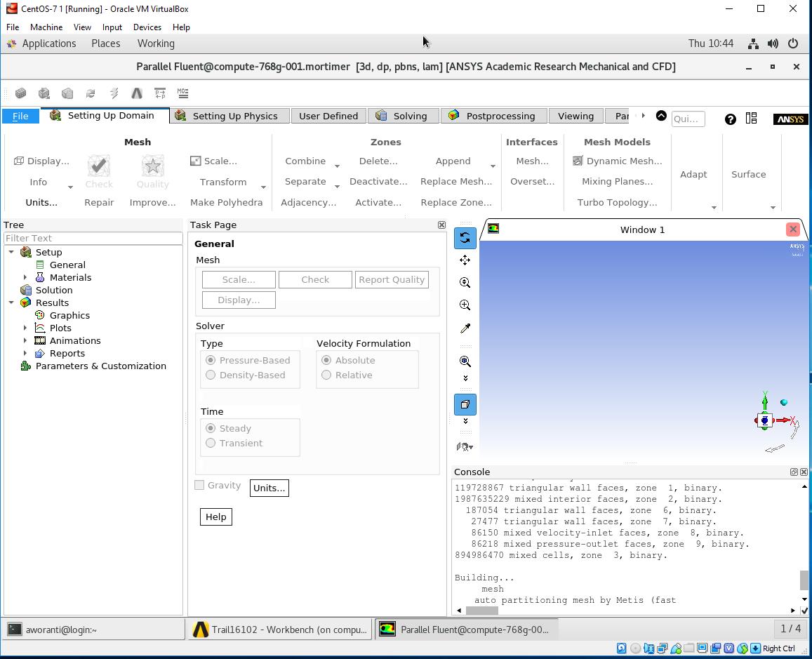
Task: Click the lightning bolt toolbar icon
Action: (114, 93)
